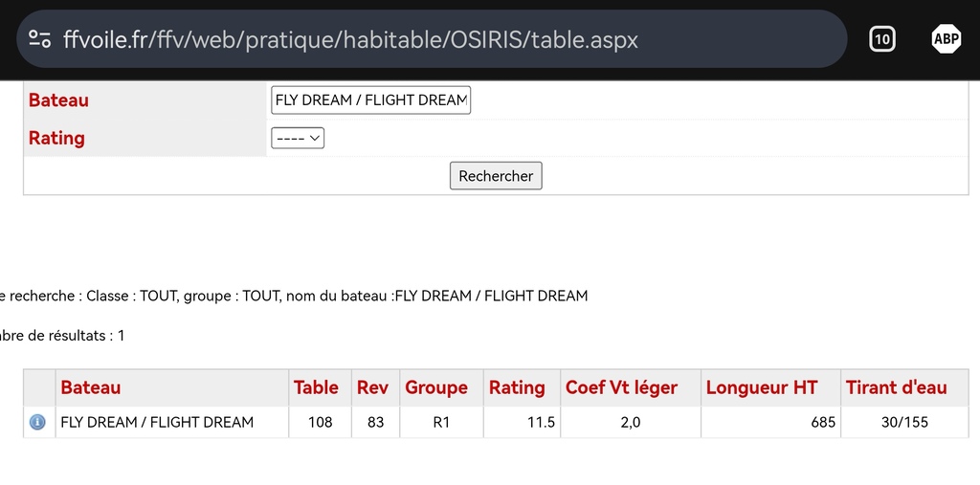980x485 pixels.
Task: Expand the Rating dropdown
Action: [298, 138]
